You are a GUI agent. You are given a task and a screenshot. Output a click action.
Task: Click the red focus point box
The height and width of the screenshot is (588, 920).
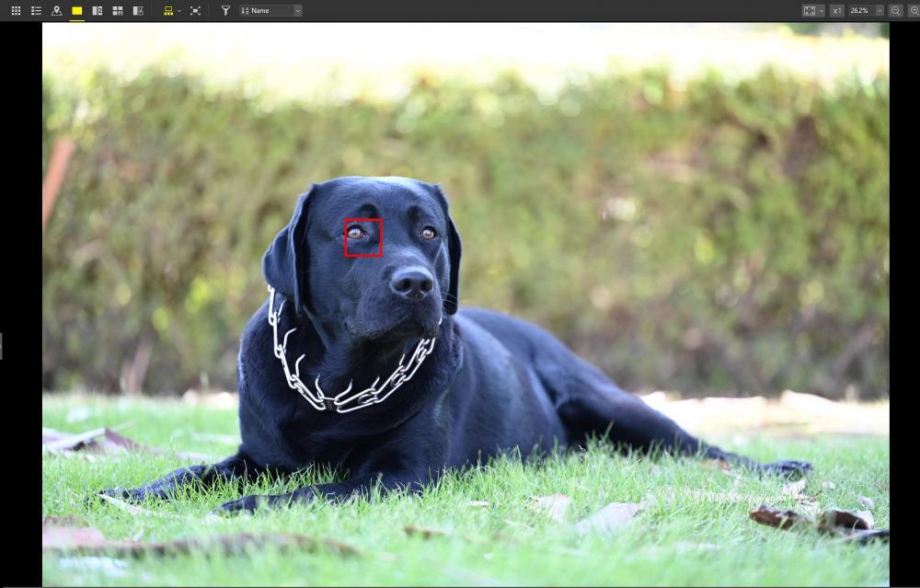click(x=363, y=237)
